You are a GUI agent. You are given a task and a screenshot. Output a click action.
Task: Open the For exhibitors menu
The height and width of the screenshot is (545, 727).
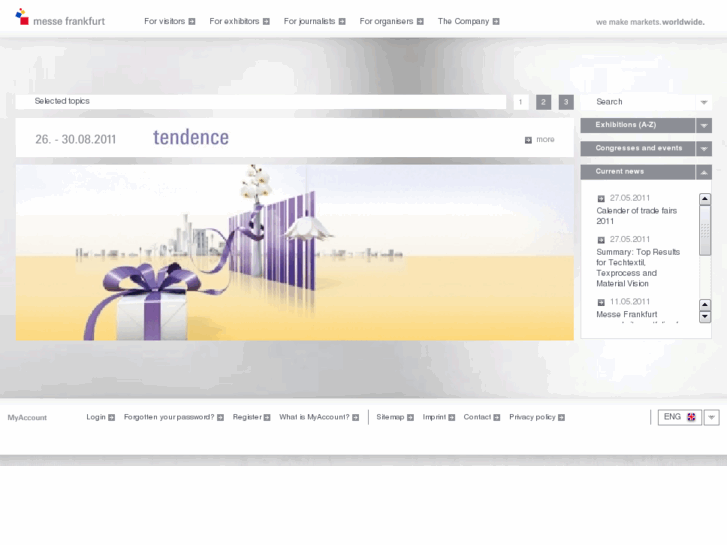click(234, 21)
